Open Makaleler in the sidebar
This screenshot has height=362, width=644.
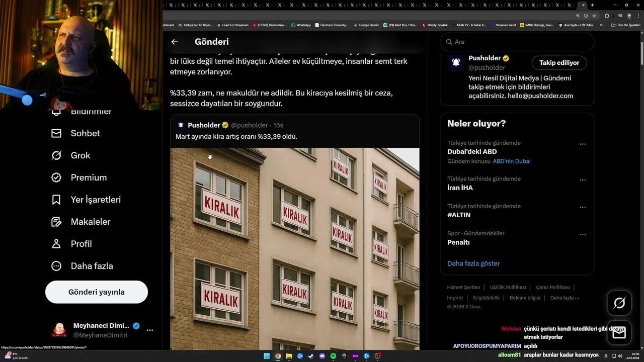(x=81, y=222)
